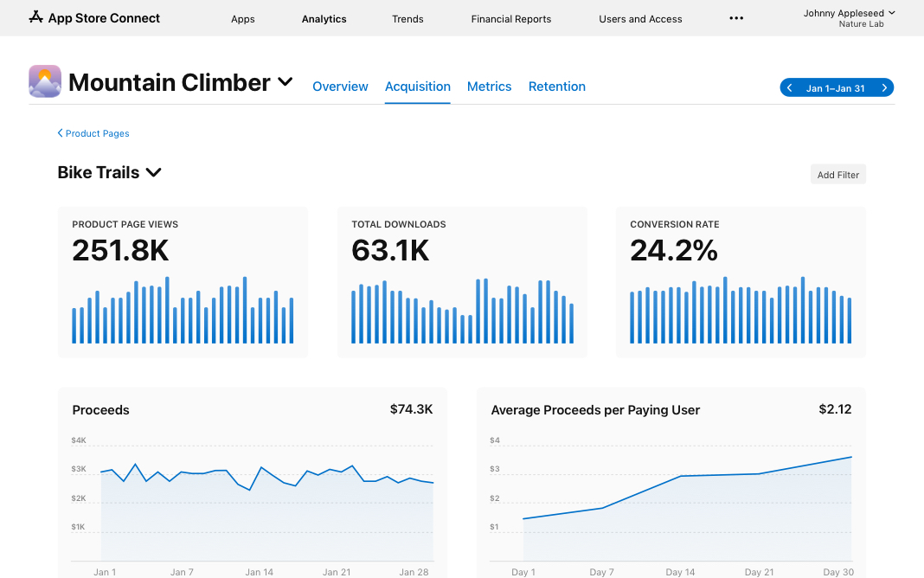Image resolution: width=924 pixels, height=578 pixels.
Task: Open the Product Page Views card
Action: (x=183, y=281)
